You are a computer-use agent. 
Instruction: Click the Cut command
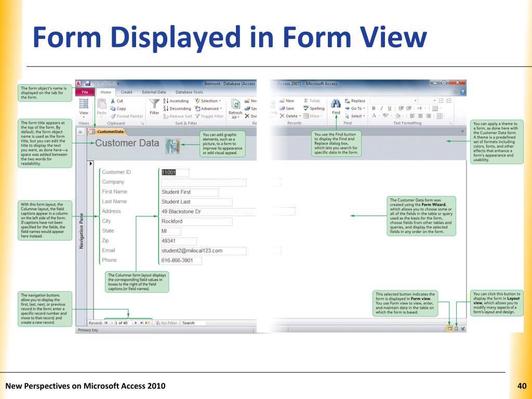pos(117,101)
